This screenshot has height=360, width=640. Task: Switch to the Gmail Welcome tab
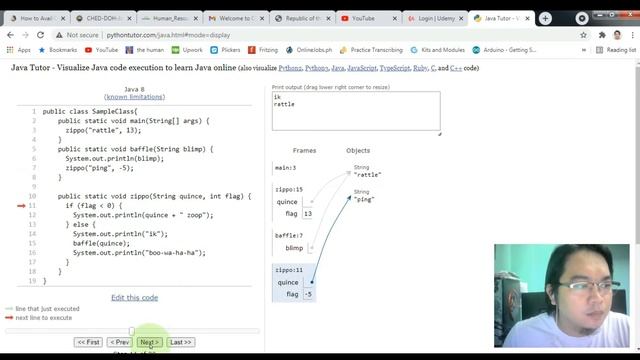click(x=236, y=18)
